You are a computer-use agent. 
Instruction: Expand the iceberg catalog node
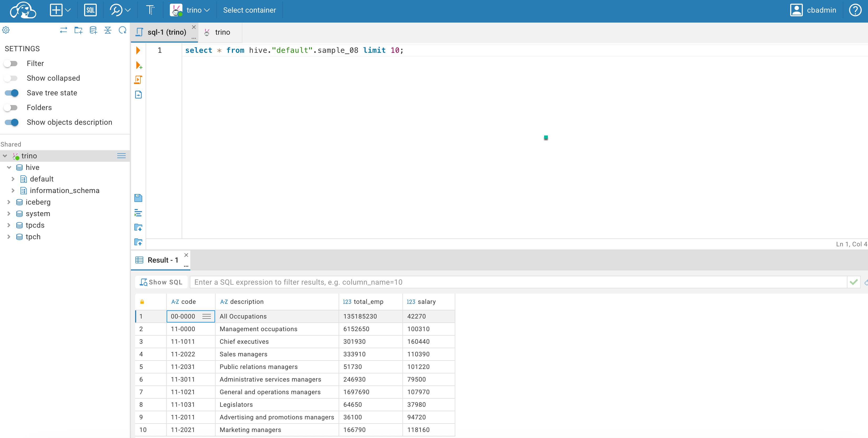tap(9, 202)
